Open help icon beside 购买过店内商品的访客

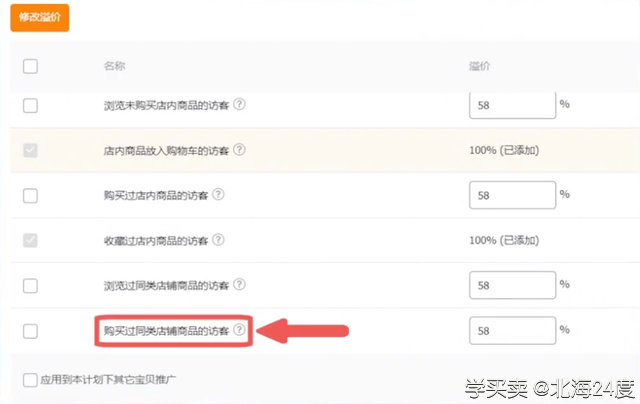[x=218, y=195]
